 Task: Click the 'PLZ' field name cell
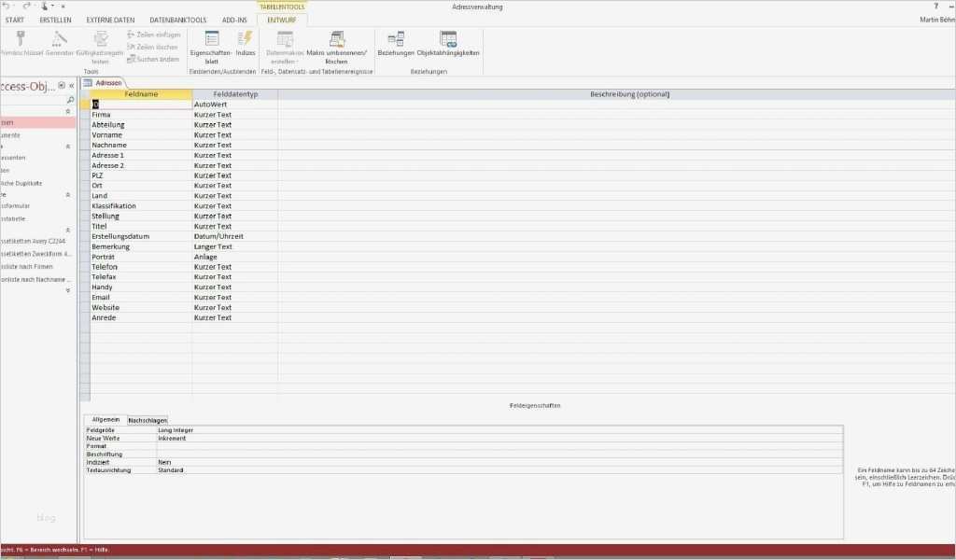coord(142,175)
